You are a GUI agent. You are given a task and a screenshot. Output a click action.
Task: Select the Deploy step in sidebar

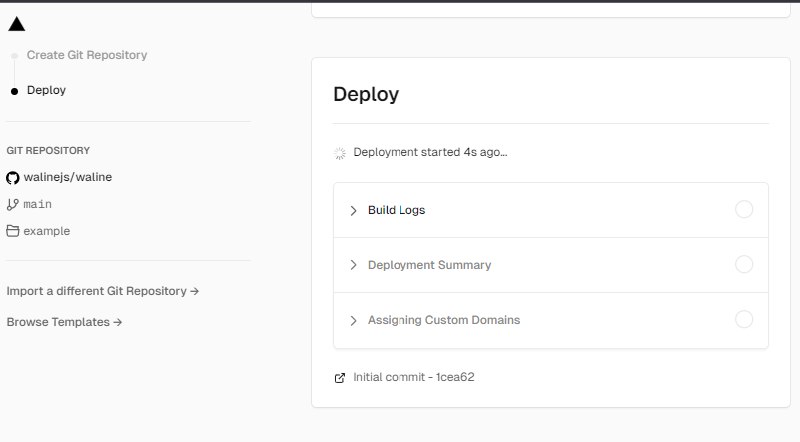coord(46,91)
